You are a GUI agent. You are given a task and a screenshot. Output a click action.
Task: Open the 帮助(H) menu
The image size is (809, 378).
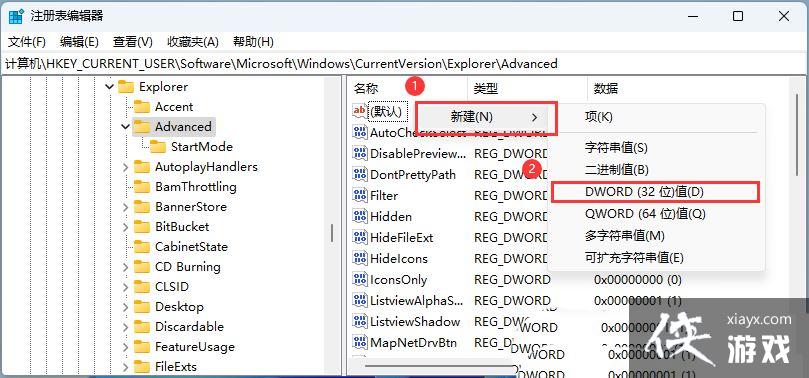pyautogui.click(x=253, y=42)
